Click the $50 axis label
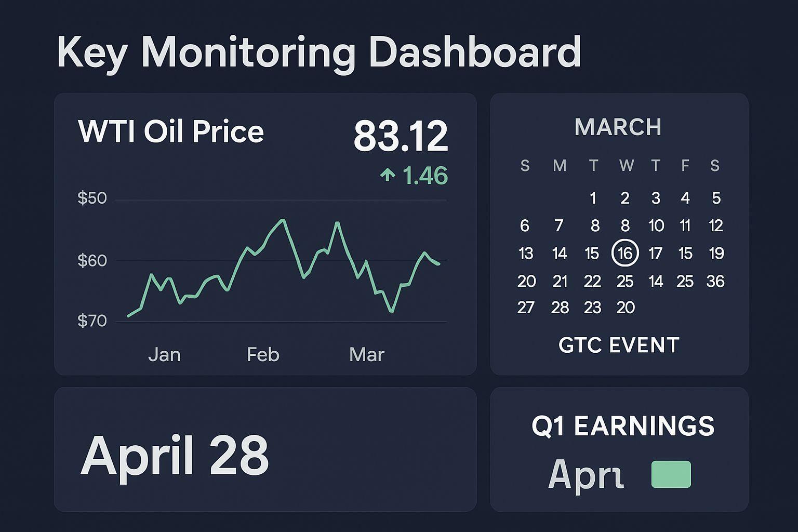798x532 pixels. (92, 198)
